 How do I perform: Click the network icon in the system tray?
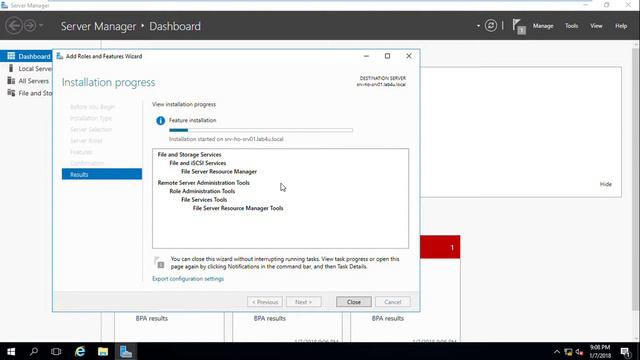(568, 352)
